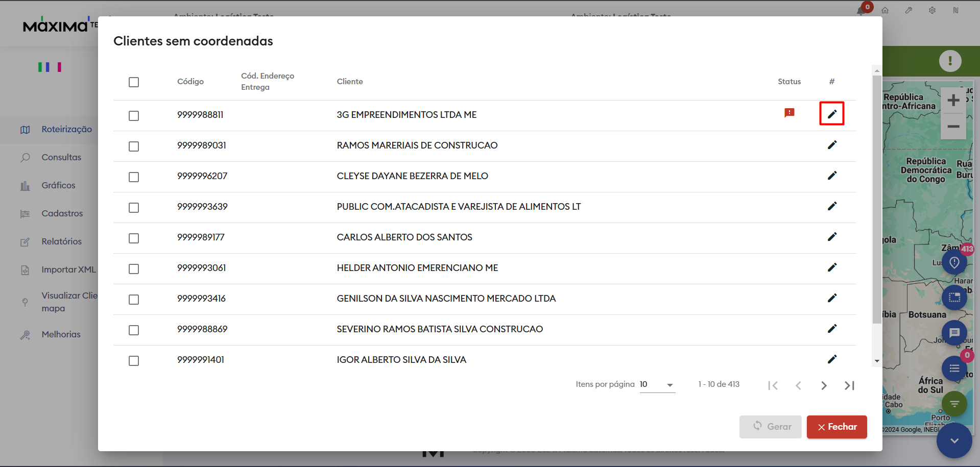Click the Código column header
The image size is (980, 467).
[x=190, y=82]
